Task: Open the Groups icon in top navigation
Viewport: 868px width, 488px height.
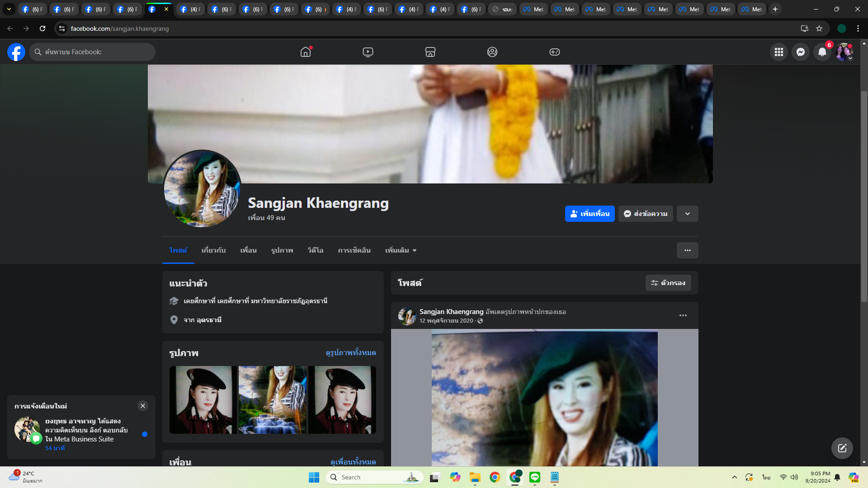Action: click(x=492, y=52)
